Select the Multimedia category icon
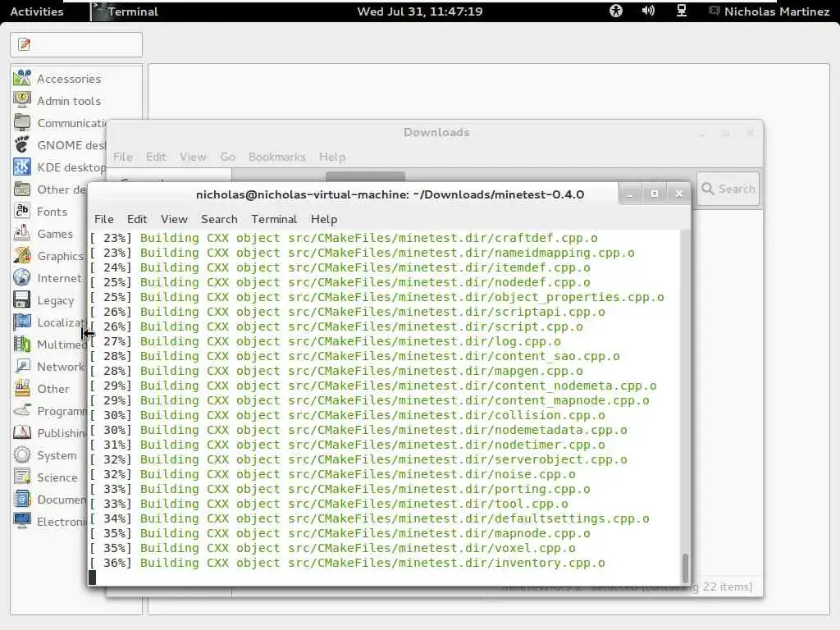 [22, 344]
